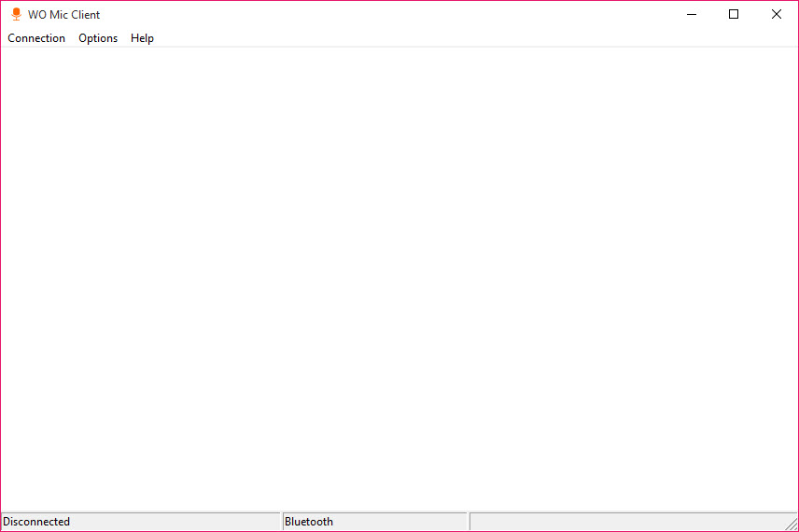Open the Help menu

[142, 38]
